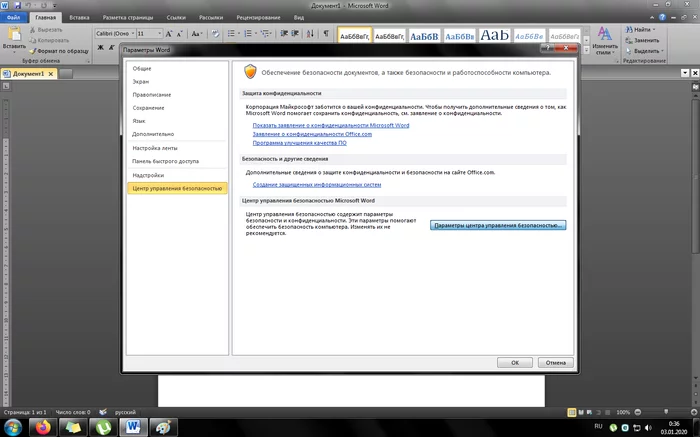
Task: Open link Показать заявление о конфиденциальности Microsoft Word
Action: 331,125
